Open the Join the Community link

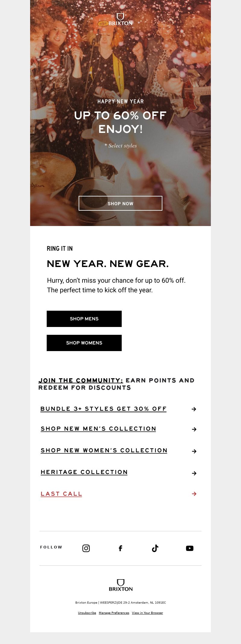[x=81, y=380]
